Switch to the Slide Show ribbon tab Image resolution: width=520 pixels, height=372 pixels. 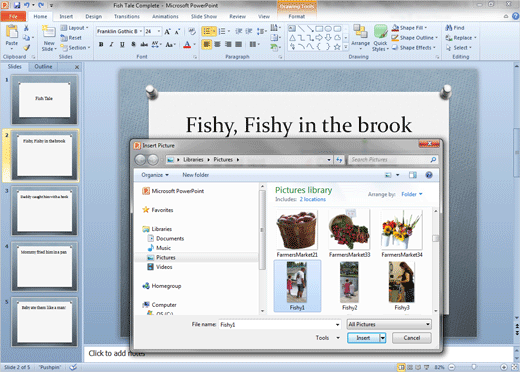click(x=204, y=16)
